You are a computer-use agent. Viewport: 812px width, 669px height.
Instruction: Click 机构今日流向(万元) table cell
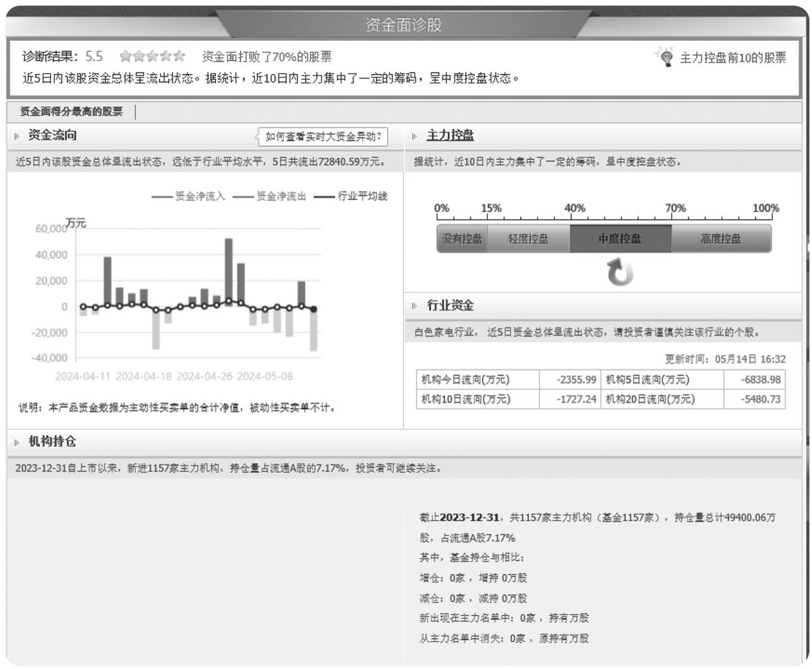coord(478,380)
